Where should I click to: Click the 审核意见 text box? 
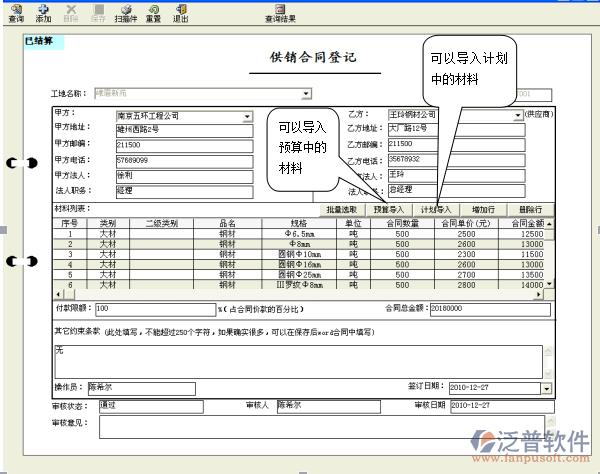click(x=320, y=427)
